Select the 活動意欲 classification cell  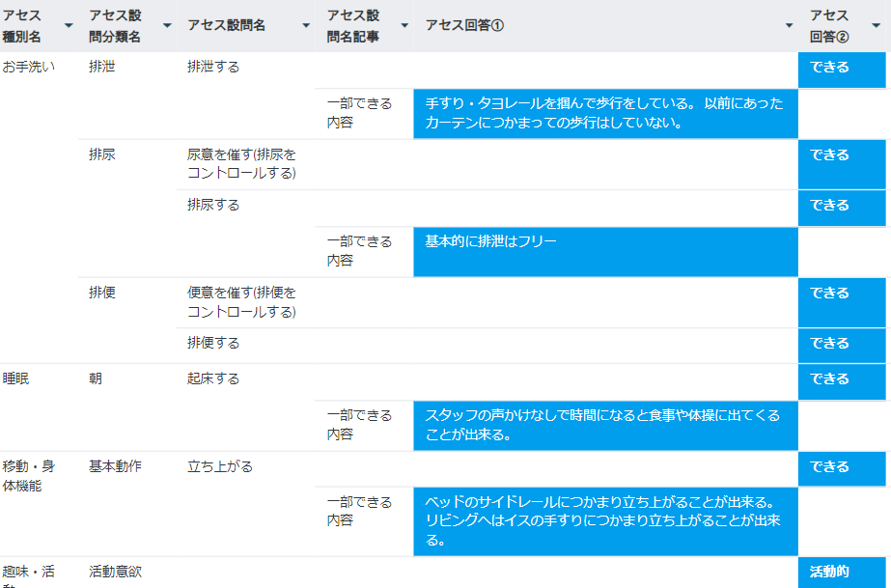(x=115, y=572)
